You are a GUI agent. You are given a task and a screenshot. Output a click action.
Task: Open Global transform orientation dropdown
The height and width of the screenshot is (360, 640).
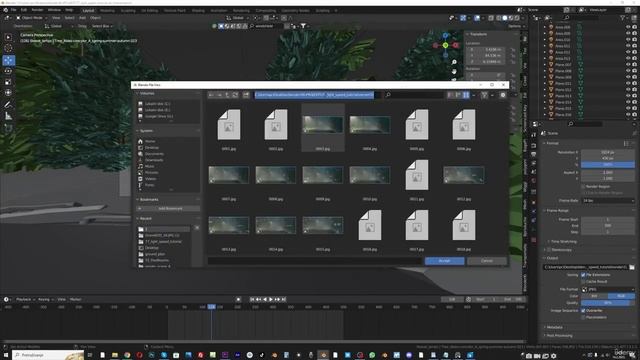coord(238,18)
